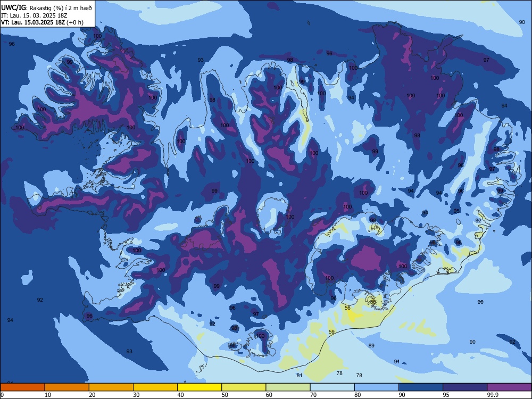Image resolution: width=532 pixels, height=399 pixels.
Task: Click the legend tick label '60'
Action: click(x=269, y=395)
